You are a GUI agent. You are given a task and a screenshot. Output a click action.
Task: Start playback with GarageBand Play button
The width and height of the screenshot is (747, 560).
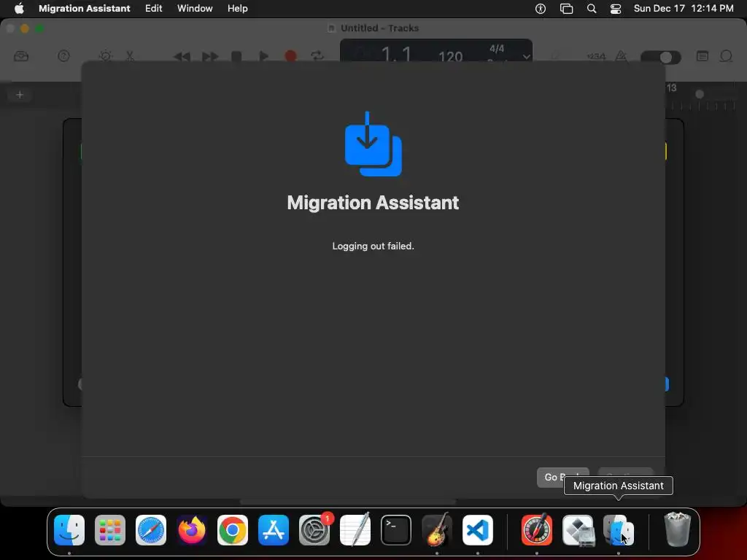pos(263,57)
